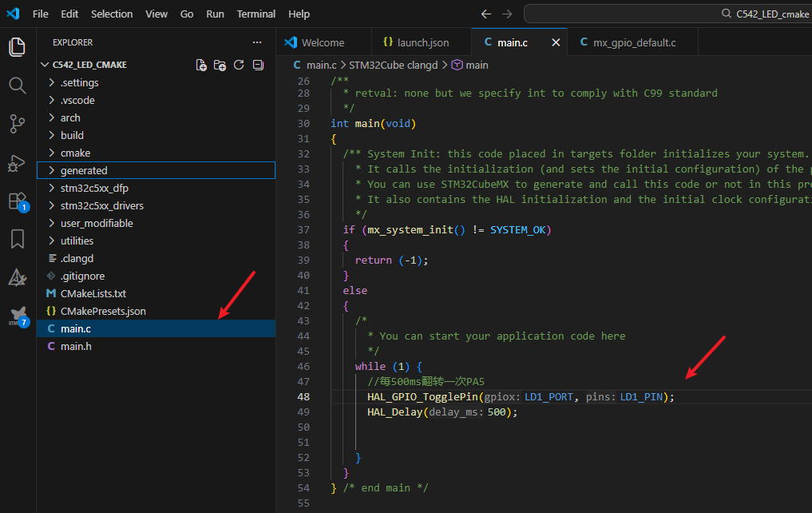The height and width of the screenshot is (513, 812).
Task: Click mx_system_init call on line 37
Action: pos(410,229)
